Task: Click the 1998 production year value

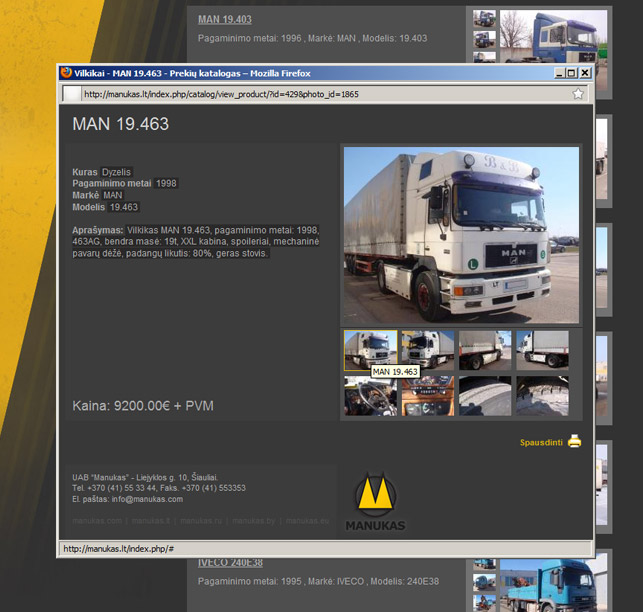Action: [166, 183]
